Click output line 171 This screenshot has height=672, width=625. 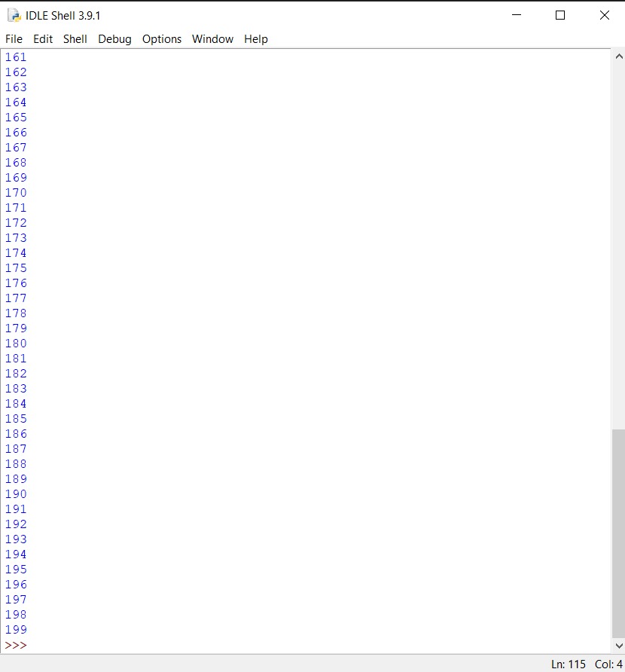16,207
